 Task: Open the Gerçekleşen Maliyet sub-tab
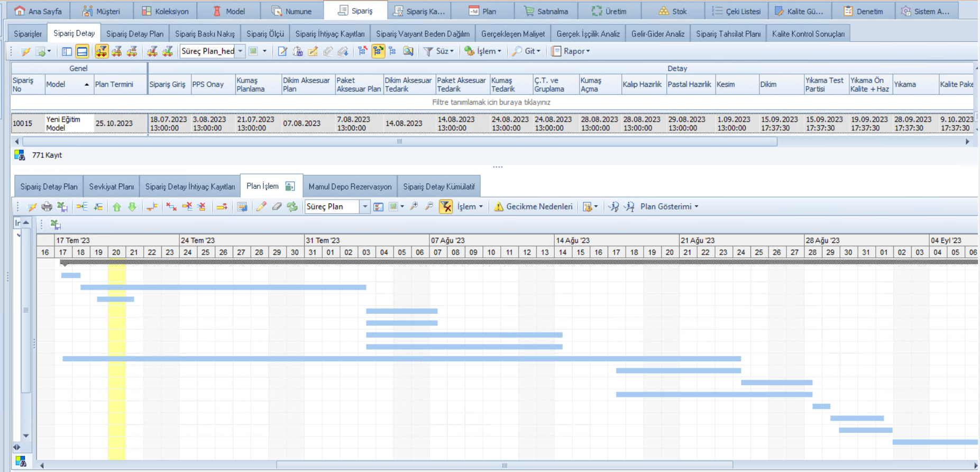(x=513, y=34)
